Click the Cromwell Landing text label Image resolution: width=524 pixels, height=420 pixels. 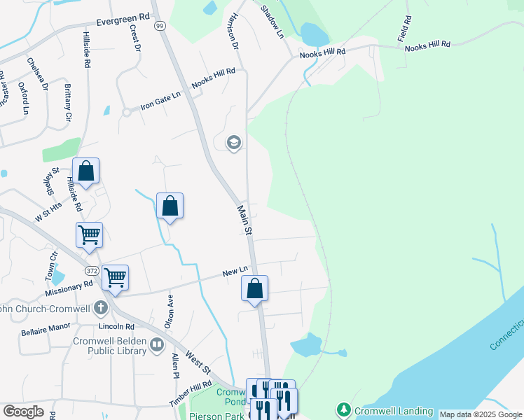coord(387,409)
